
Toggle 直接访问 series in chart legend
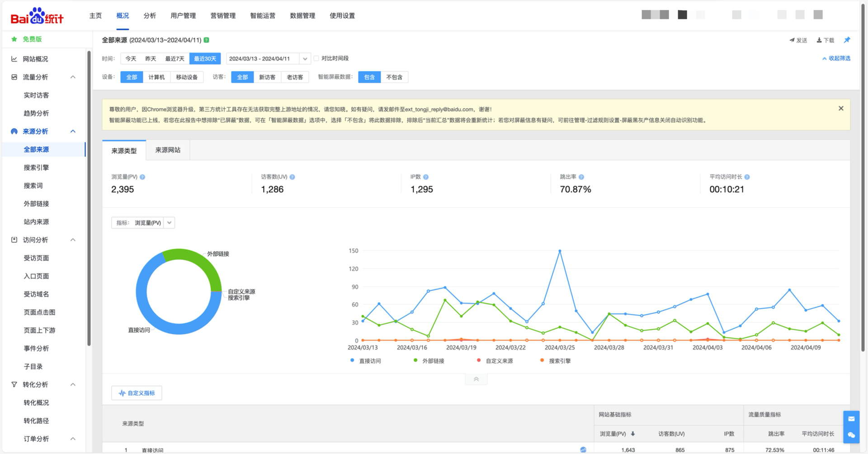click(x=365, y=361)
